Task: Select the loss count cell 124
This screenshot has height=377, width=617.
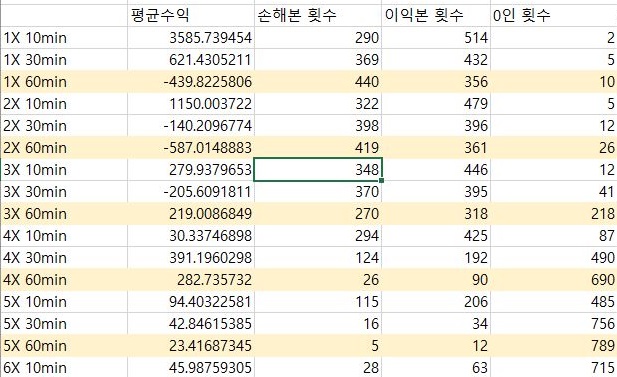Action: [318, 258]
